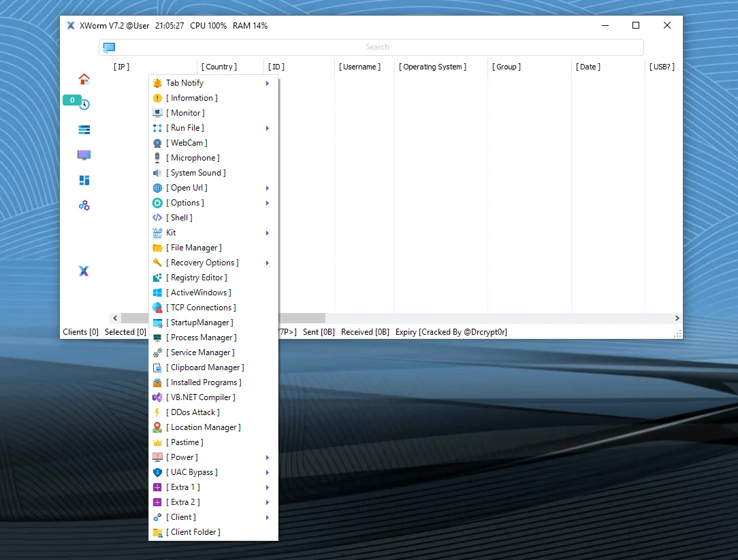Open the Recovery Options submenu arrow
The image size is (738, 560).
pos(267,262)
